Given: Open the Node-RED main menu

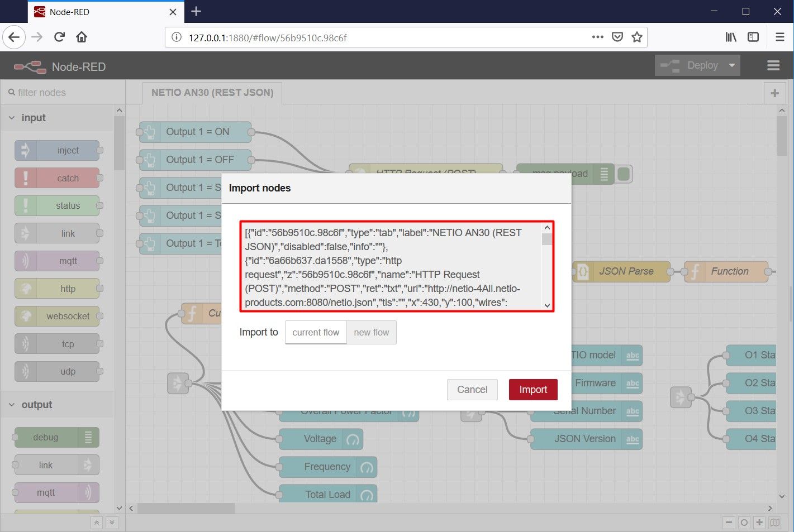Looking at the screenshot, I should pos(773,65).
